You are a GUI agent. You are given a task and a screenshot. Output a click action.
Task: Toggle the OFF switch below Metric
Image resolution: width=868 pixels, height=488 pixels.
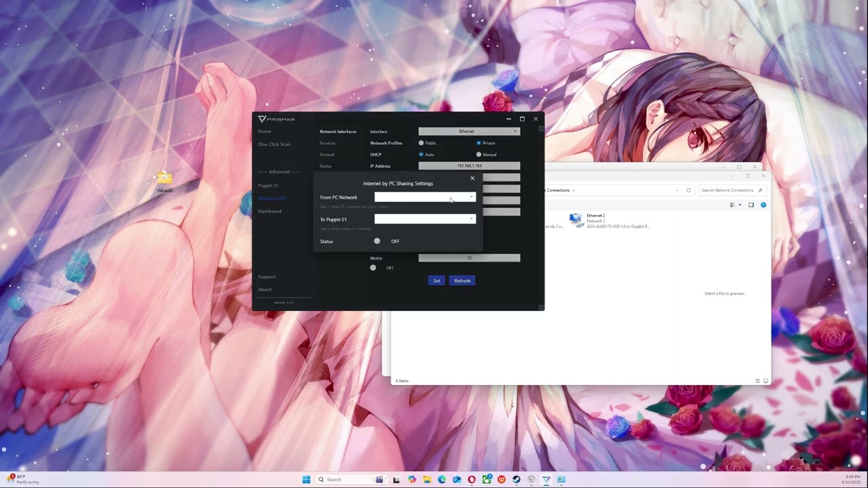click(373, 268)
